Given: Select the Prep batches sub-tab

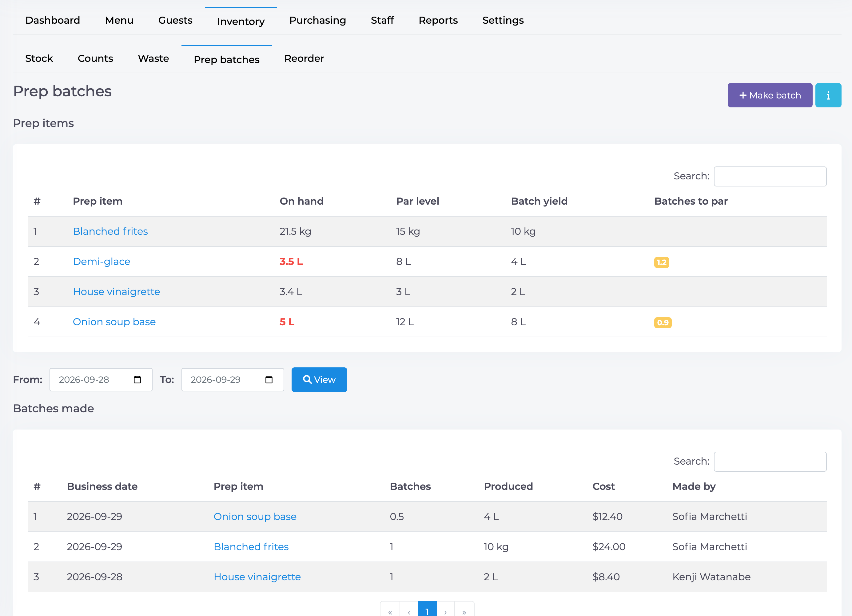Looking at the screenshot, I should click(226, 59).
